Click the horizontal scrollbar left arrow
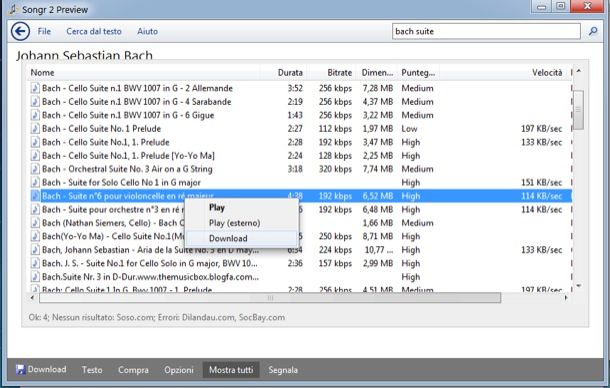The height and width of the screenshot is (388, 610). 32,298
